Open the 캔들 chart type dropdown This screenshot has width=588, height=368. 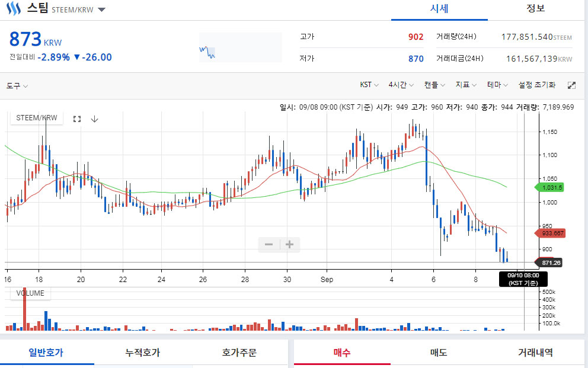pyautogui.click(x=434, y=85)
